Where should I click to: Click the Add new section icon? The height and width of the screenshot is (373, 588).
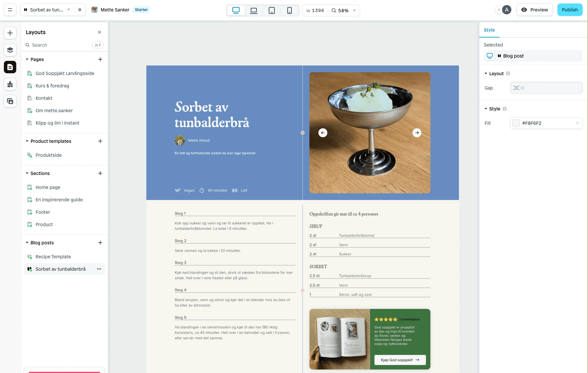point(99,173)
